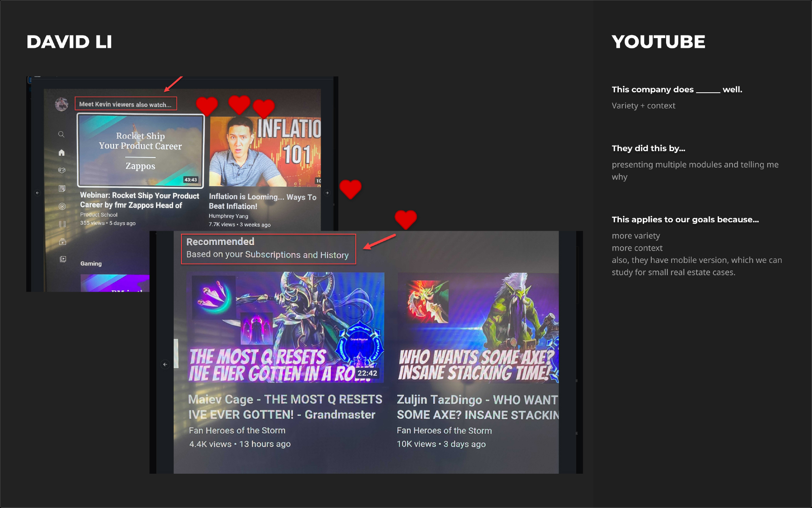Click the left arrow beside the sidebar
812x508 pixels.
[37, 193]
